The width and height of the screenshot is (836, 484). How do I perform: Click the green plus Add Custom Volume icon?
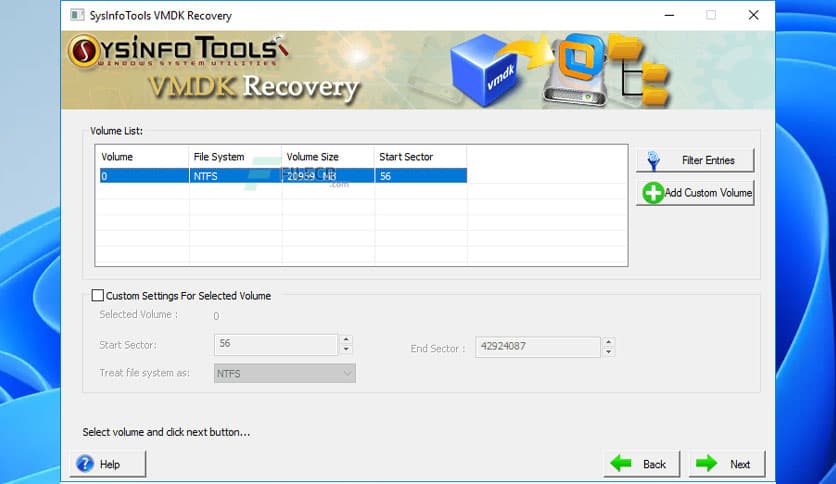pos(653,193)
